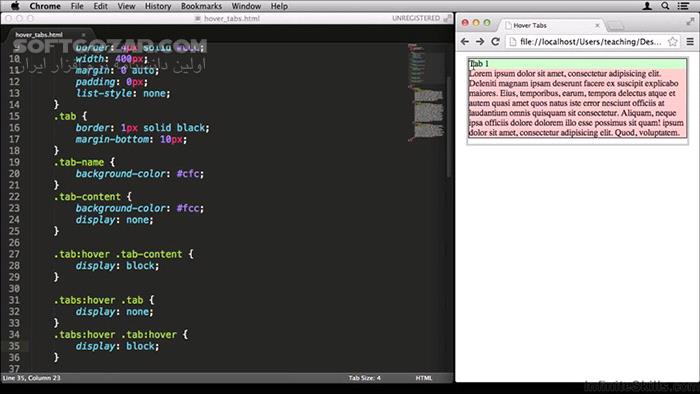Open the History menu
Screen dimensions: 700x394
[x=158, y=6]
